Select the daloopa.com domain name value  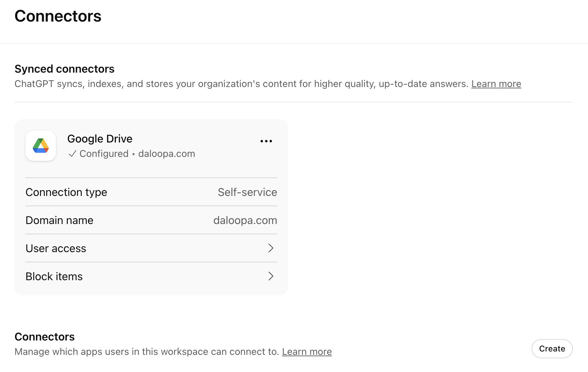click(245, 220)
